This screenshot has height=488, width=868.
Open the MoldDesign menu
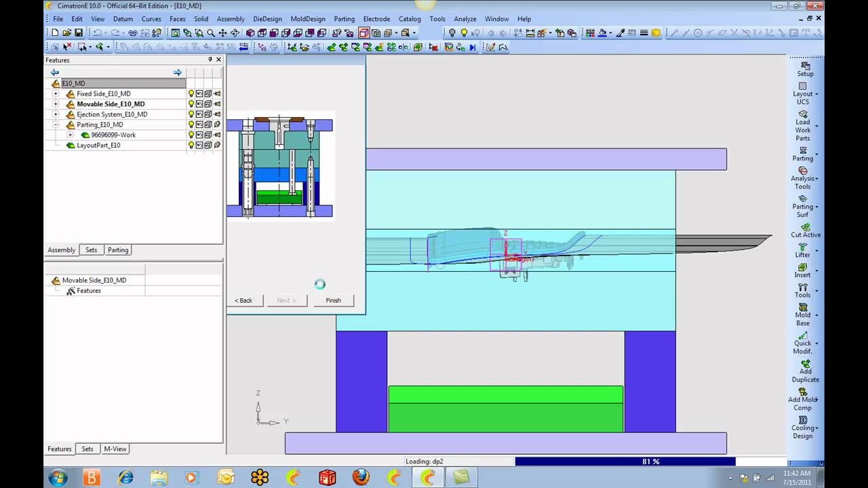(x=308, y=19)
